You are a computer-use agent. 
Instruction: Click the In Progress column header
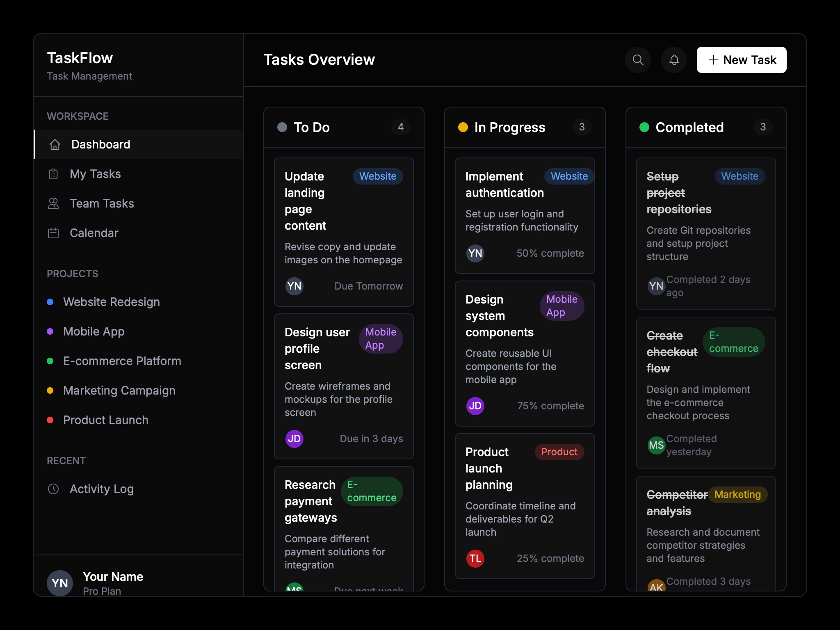click(x=525, y=127)
